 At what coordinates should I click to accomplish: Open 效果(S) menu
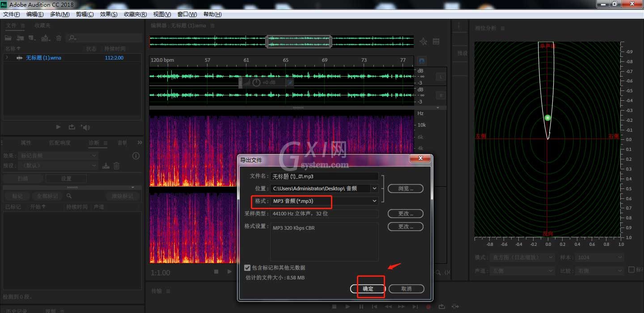(x=109, y=14)
